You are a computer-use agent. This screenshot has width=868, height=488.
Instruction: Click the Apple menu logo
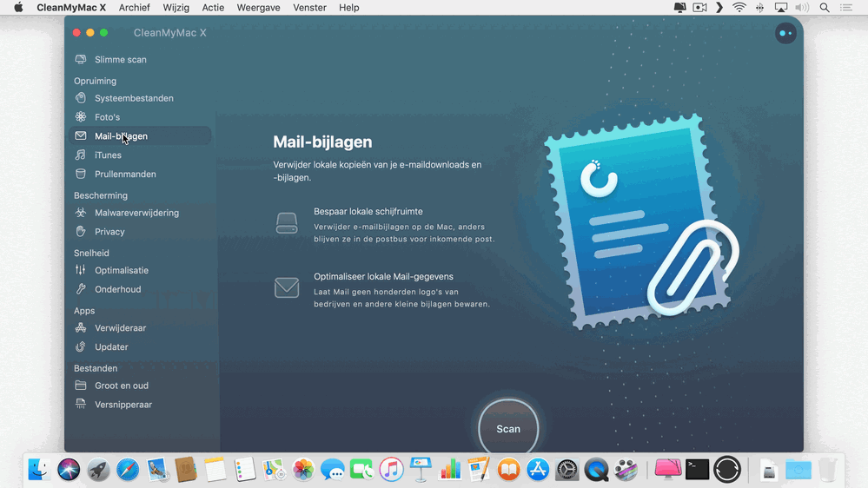(x=18, y=8)
